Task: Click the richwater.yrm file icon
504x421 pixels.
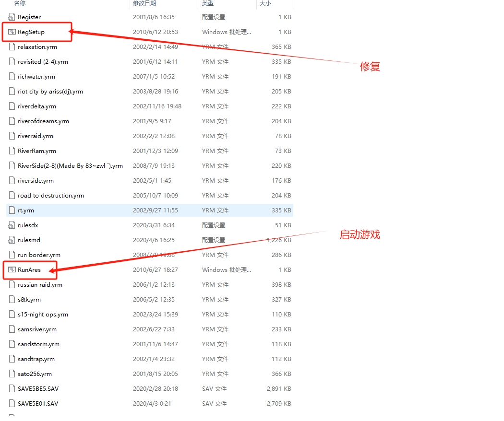Action: (x=12, y=76)
